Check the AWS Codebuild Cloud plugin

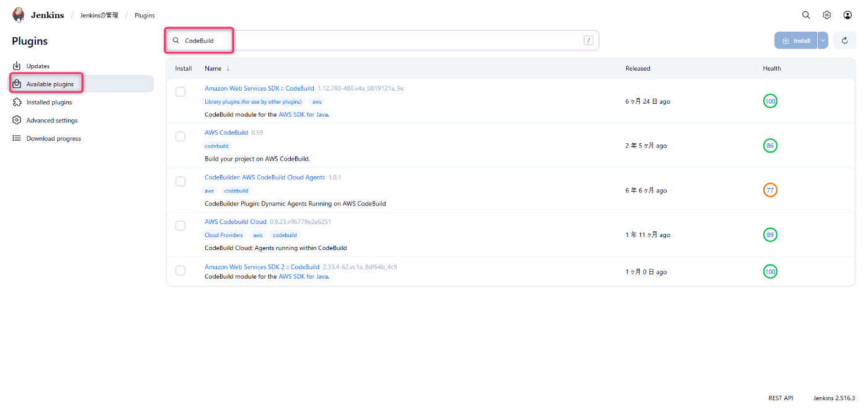180,226
